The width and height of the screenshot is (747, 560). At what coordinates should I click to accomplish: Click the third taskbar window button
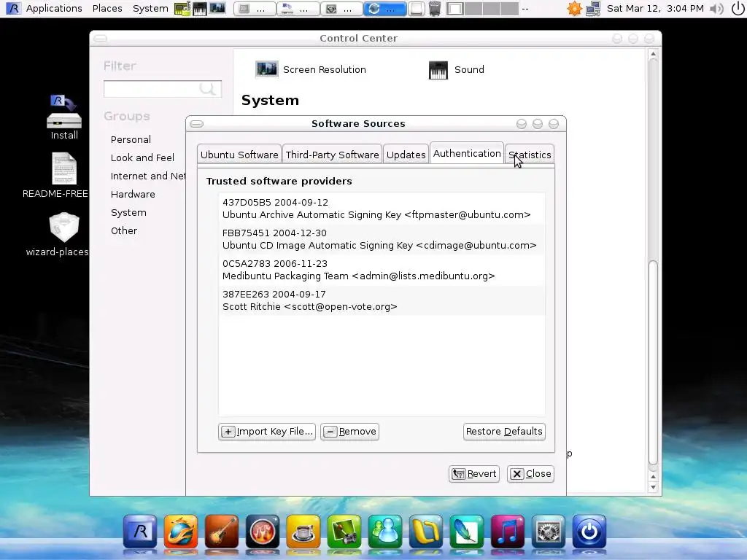(x=341, y=9)
